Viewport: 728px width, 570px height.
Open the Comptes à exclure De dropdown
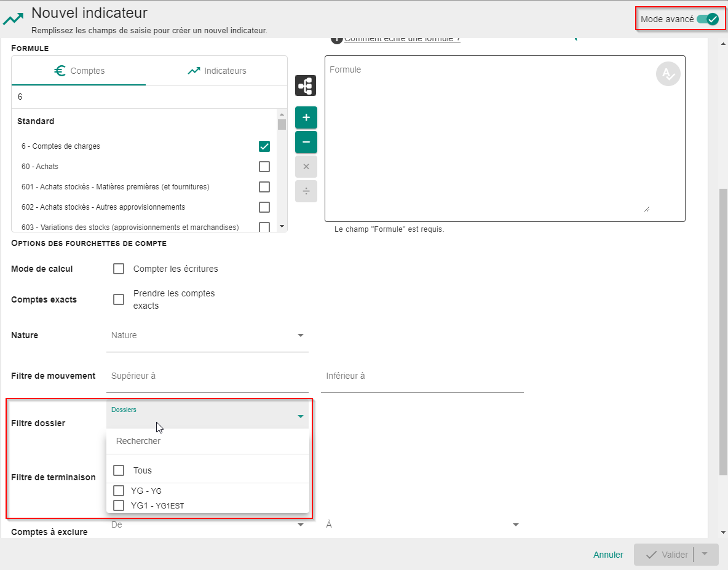pyautogui.click(x=300, y=525)
